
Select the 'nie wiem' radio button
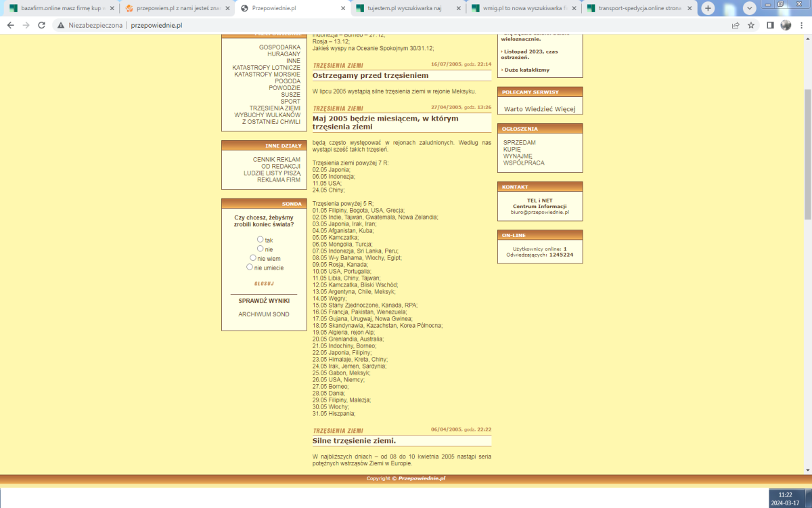[x=253, y=257]
